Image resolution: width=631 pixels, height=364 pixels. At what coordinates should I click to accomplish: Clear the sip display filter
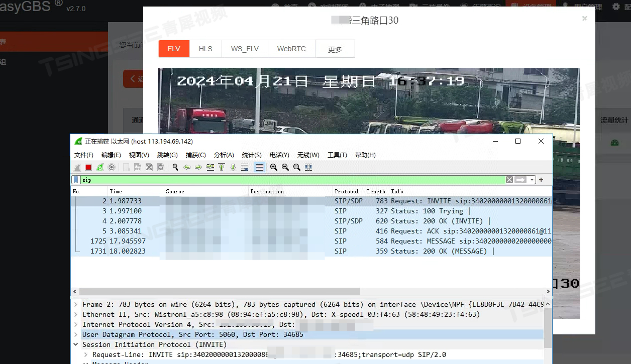point(509,180)
